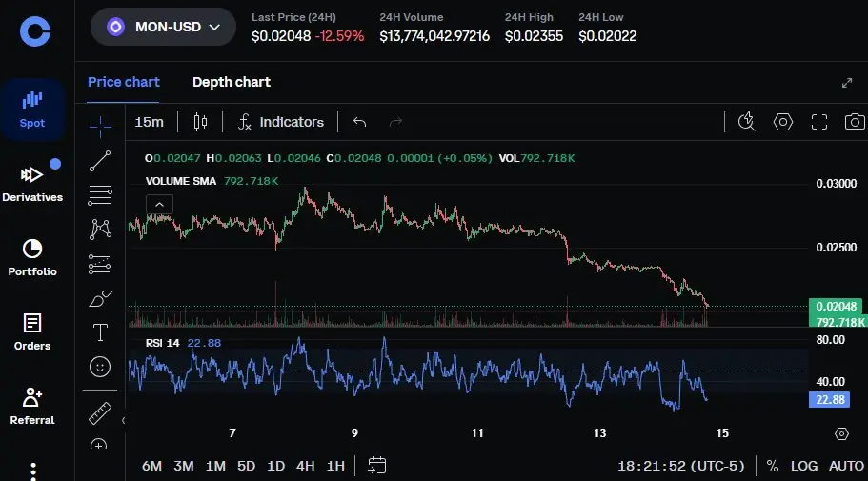Click the 24H High value $0.02355
Viewport: 868px width, 481px height.
(534, 36)
